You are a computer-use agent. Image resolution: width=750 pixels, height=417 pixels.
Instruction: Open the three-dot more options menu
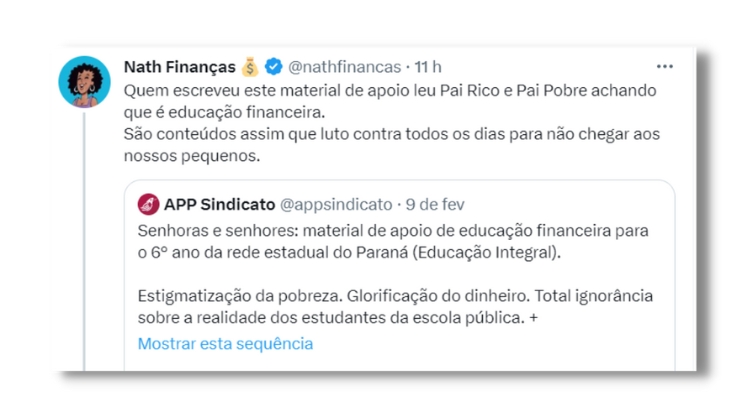pos(665,66)
